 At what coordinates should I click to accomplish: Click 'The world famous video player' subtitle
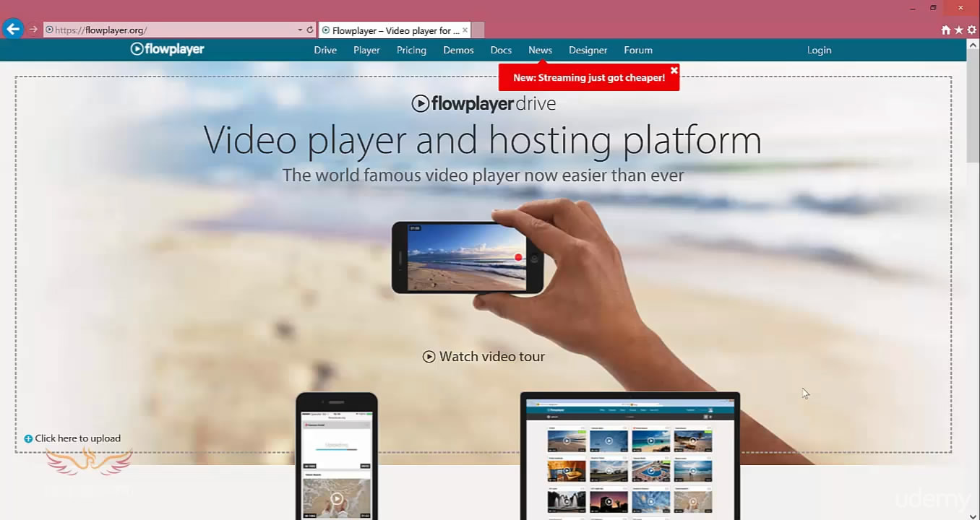[483, 175]
